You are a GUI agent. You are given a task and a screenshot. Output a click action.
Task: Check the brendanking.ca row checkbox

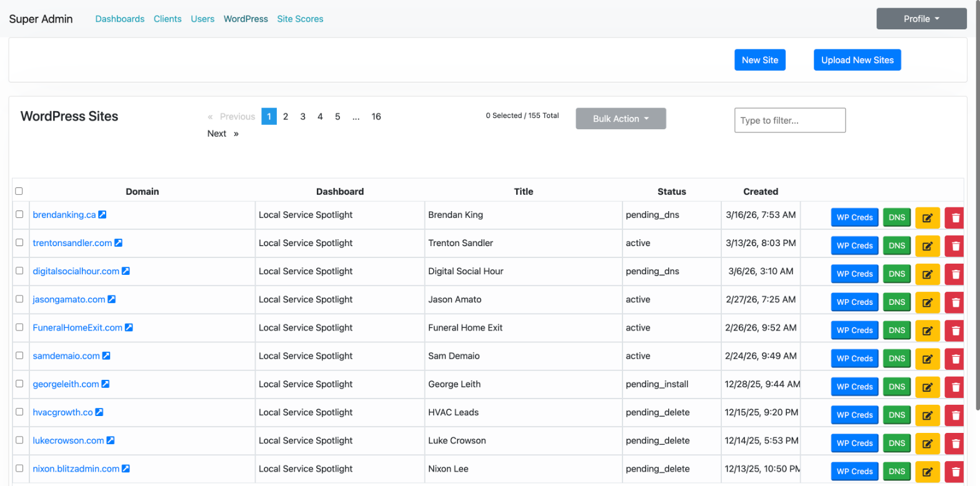point(19,214)
